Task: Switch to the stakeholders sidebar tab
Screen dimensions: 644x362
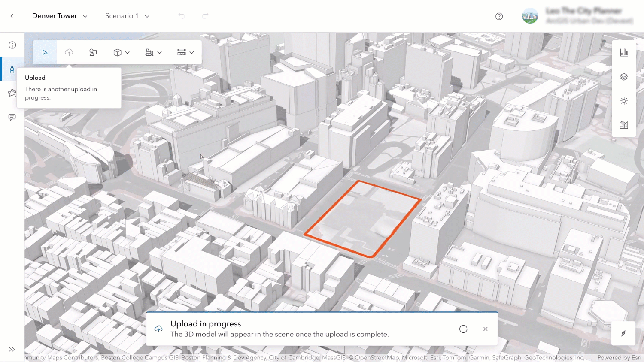Action: (12, 93)
